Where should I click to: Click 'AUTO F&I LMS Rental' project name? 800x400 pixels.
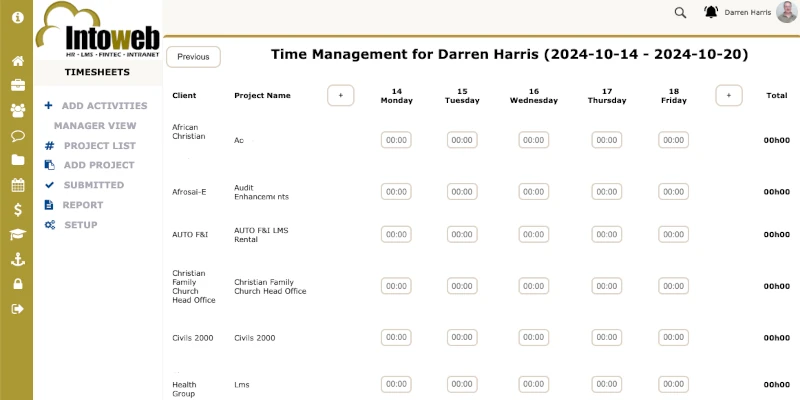pyautogui.click(x=261, y=235)
